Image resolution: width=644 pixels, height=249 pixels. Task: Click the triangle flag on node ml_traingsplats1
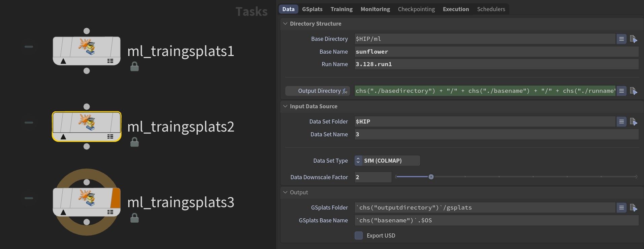(x=63, y=61)
